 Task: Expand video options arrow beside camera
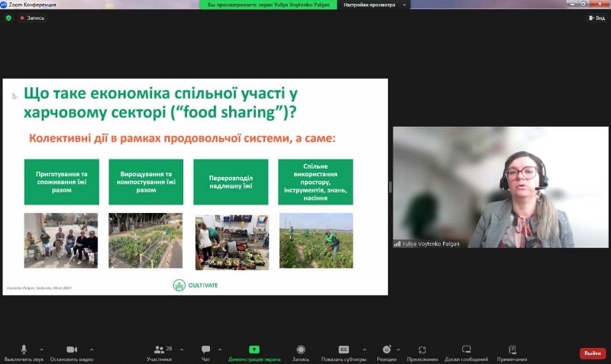[x=92, y=349]
